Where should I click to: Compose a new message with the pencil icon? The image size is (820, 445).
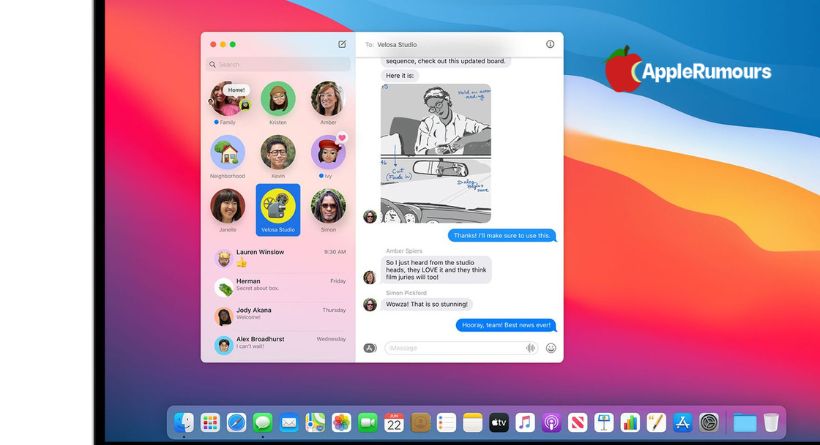click(342, 44)
